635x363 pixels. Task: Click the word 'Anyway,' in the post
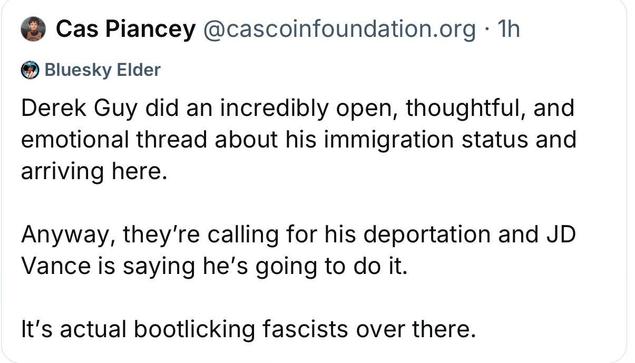click(x=68, y=235)
